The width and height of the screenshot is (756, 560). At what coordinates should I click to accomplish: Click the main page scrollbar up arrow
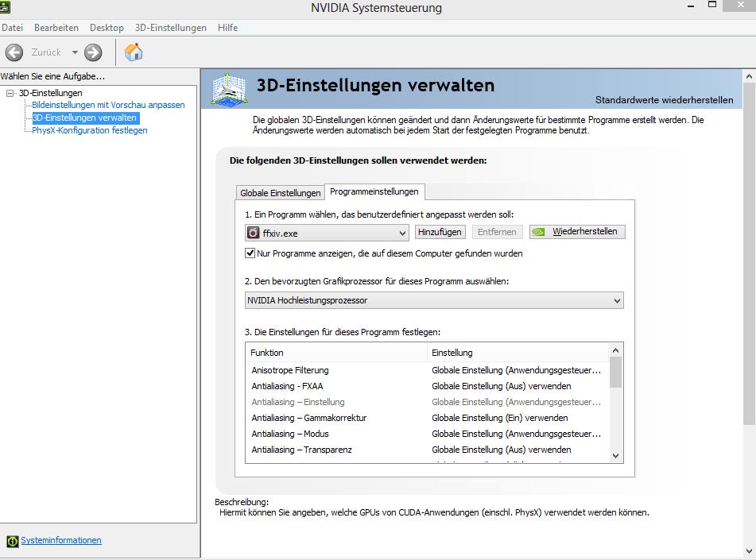(750, 76)
